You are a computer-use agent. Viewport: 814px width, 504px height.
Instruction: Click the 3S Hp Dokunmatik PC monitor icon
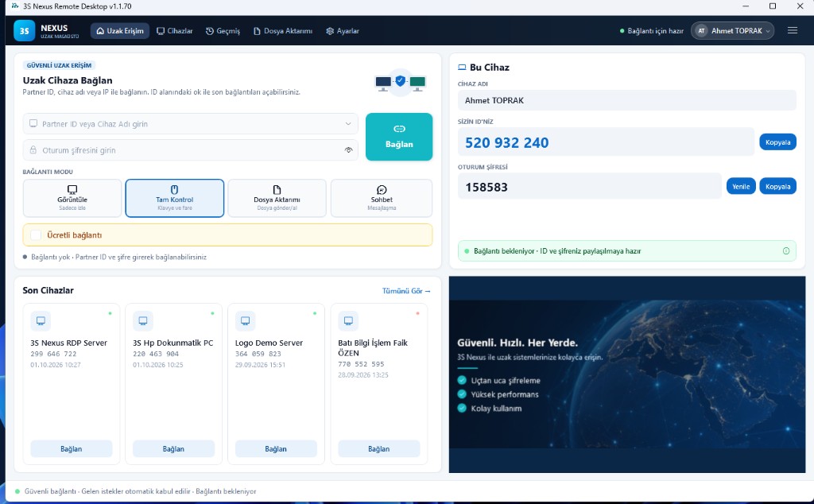point(143,321)
